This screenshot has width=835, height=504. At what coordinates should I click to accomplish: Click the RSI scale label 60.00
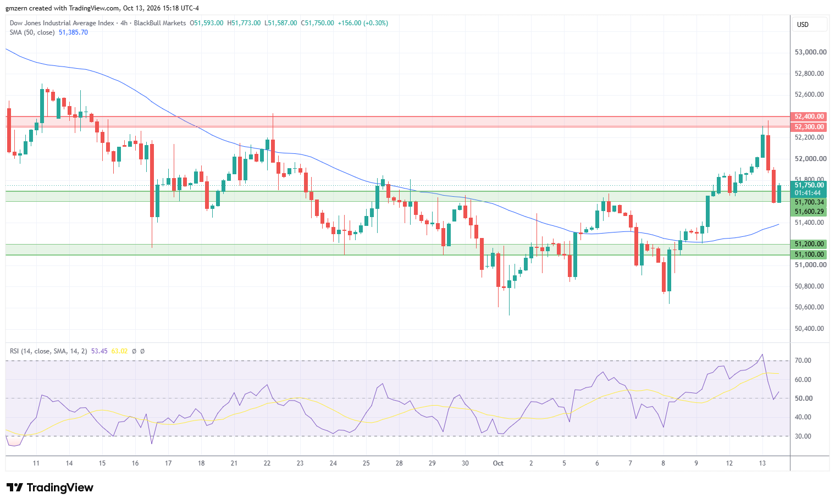[803, 380]
